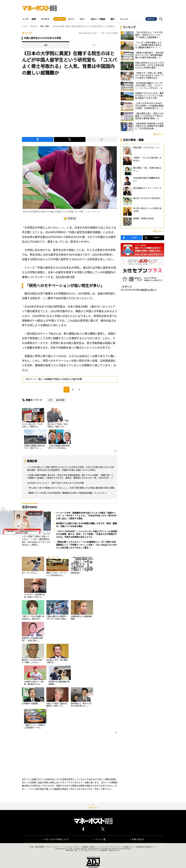The height and width of the screenshot is (868, 186).
Task: Expand the トレンド menu dropdown
Action: (125, 19)
